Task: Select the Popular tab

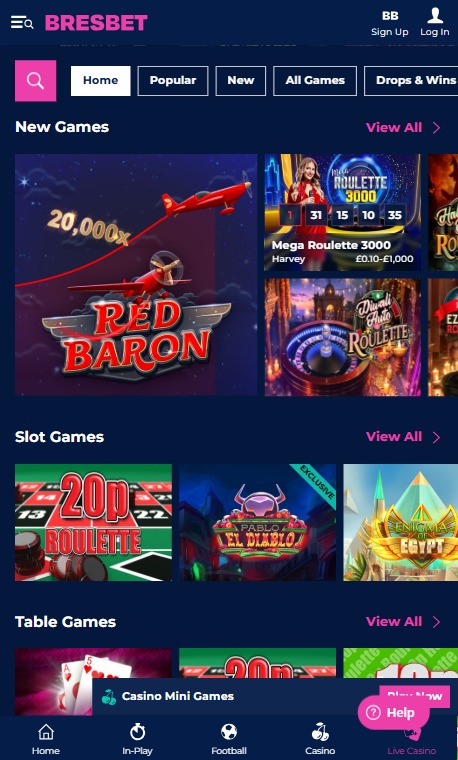Action: point(173,80)
